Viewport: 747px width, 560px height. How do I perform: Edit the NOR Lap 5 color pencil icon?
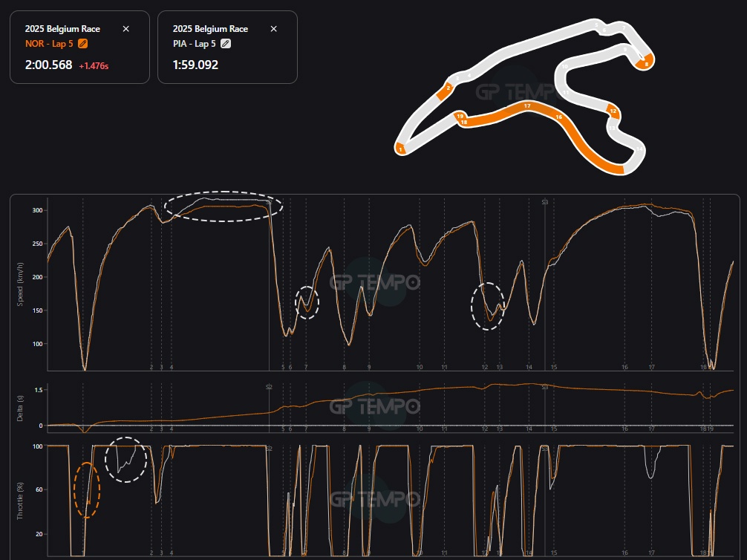click(x=82, y=44)
